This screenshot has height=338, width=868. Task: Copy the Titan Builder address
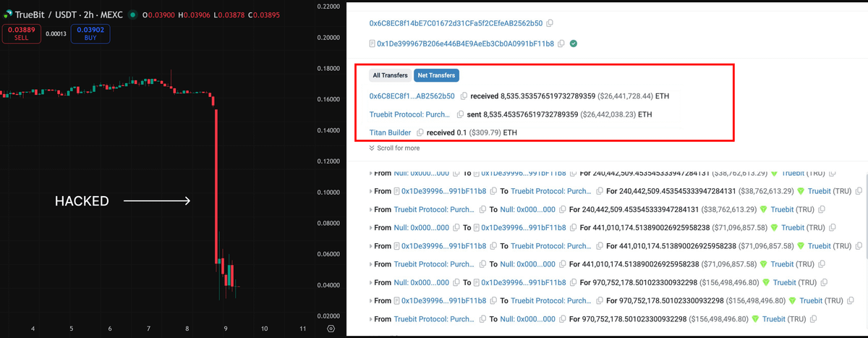[x=420, y=132]
